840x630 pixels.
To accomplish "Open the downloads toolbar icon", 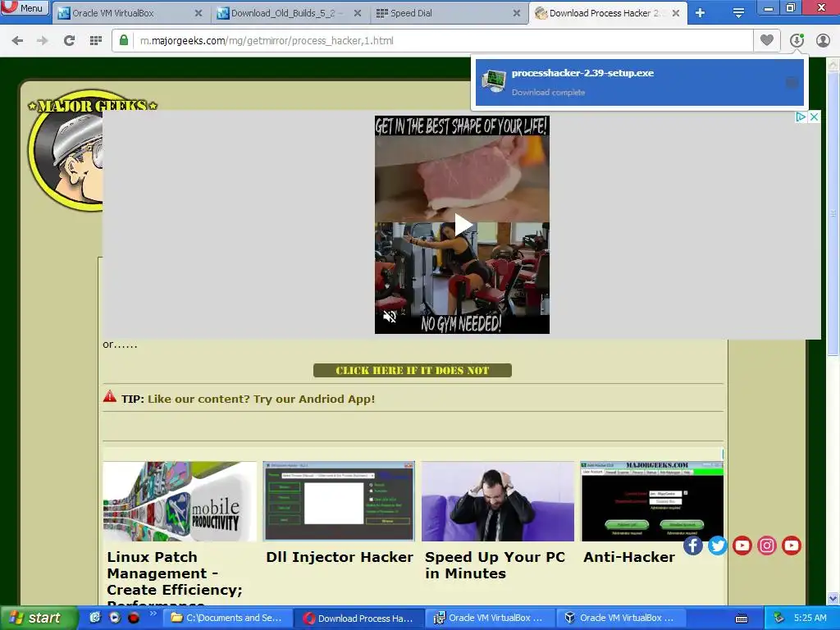I will pos(797,40).
